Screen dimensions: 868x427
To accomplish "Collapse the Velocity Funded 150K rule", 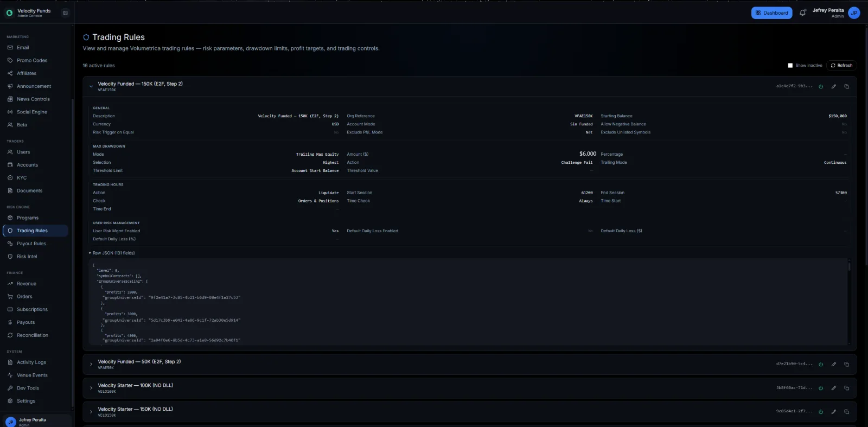I will coord(91,86).
